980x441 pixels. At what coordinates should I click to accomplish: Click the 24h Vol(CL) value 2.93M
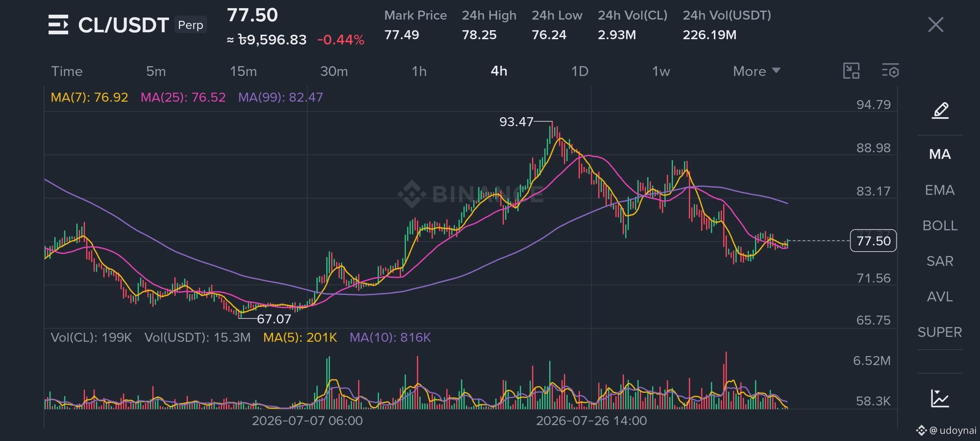coord(617,35)
